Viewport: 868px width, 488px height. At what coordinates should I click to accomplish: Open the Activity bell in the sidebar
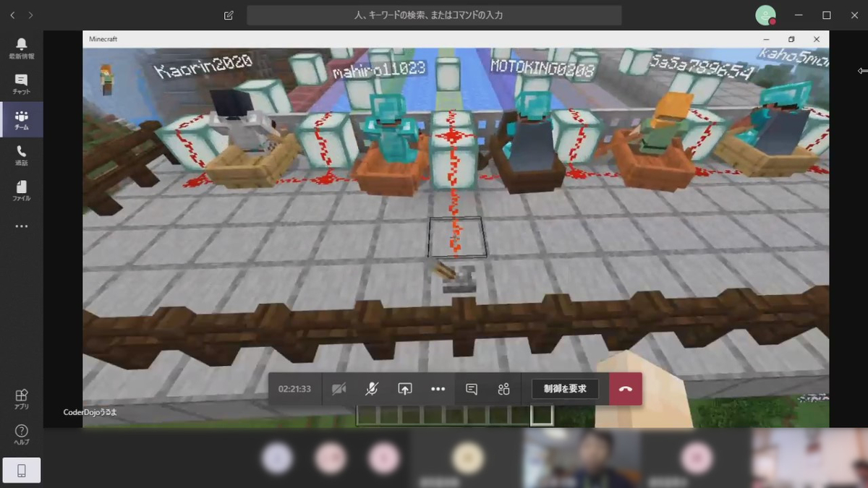pos(21,48)
